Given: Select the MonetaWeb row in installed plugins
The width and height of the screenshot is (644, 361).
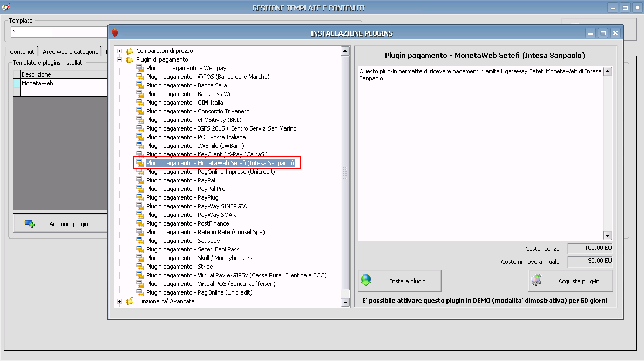Looking at the screenshot, I should click(64, 84).
